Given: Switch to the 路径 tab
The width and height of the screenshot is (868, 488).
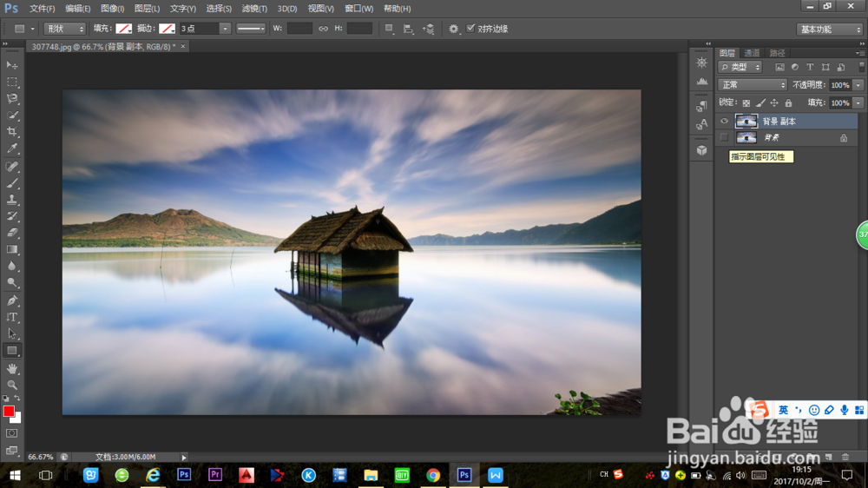Looking at the screenshot, I should [x=777, y=53].
